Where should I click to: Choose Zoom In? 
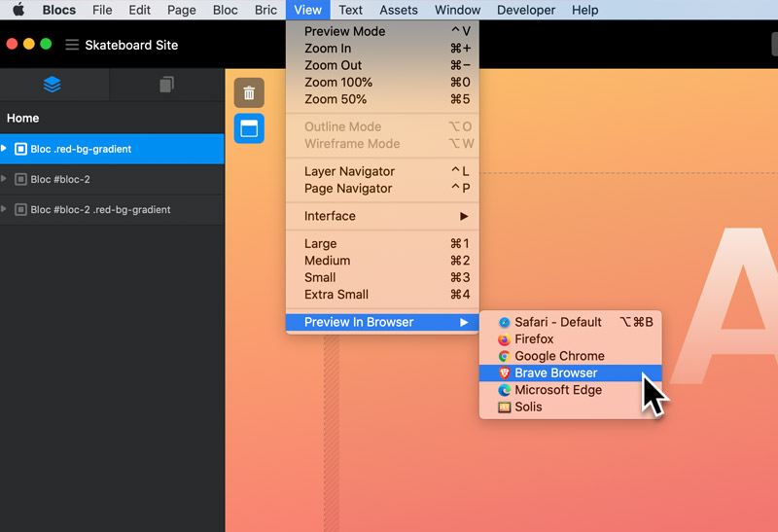(382, 48)
